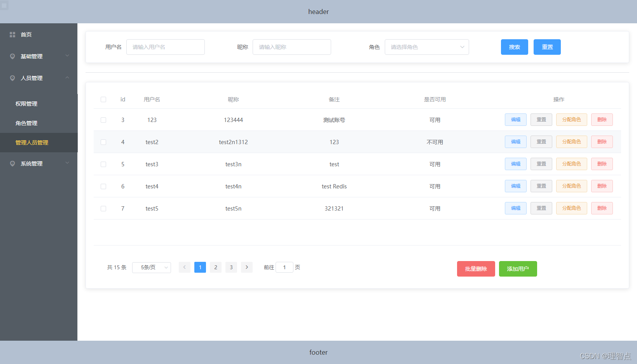This screenshot has height=364, width=637.
Task: Click 重置 in the test2 row
Action: point(541,142)
